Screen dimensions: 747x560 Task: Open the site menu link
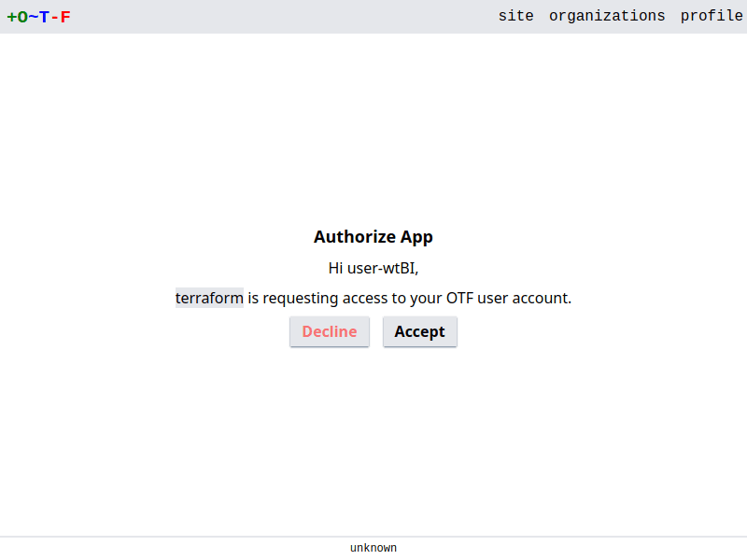[516, 16]
